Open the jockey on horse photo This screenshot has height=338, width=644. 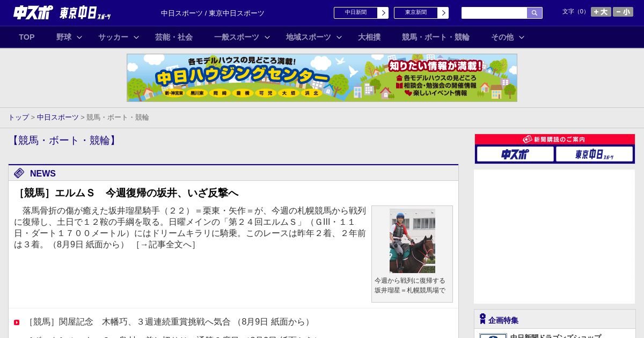click(x=412, y=241)
